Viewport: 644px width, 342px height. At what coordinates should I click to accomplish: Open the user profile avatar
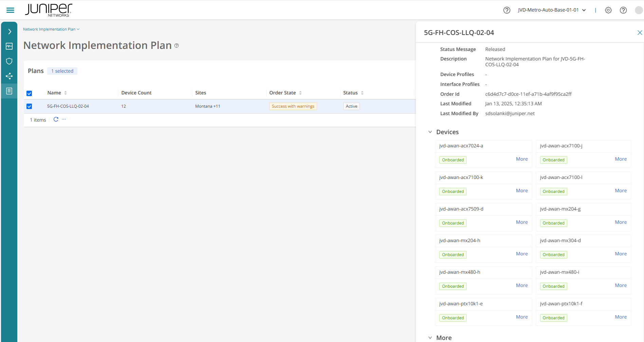(x=639, y=10)
